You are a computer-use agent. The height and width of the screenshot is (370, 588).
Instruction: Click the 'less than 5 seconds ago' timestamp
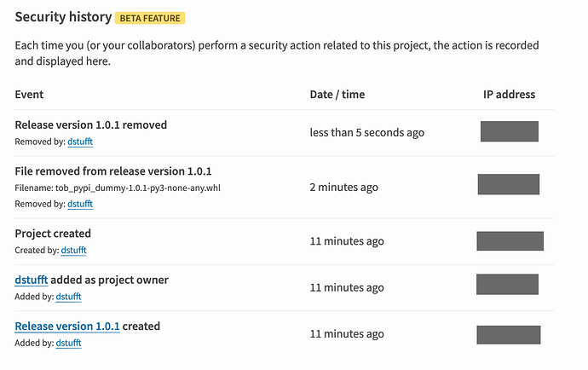point(366,133)
